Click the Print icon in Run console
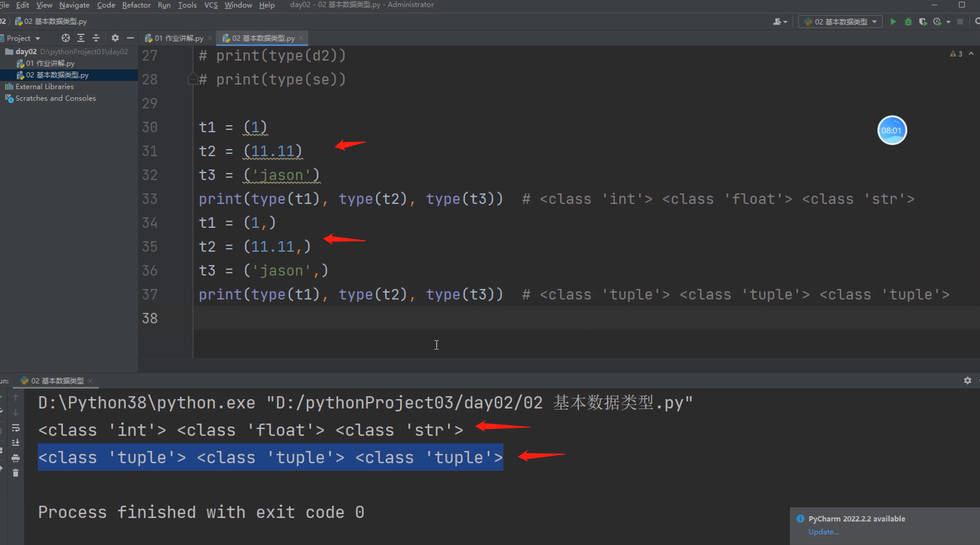 pos(16,458)
